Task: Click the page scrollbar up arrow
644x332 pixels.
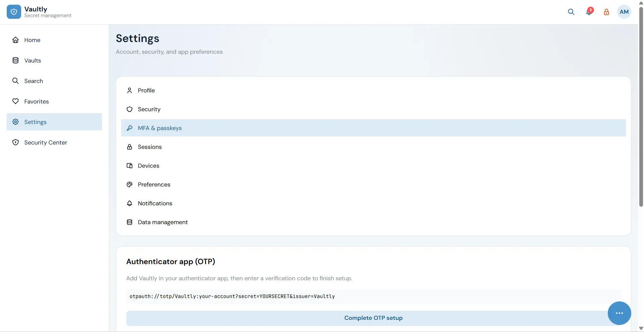Action: 641,3
